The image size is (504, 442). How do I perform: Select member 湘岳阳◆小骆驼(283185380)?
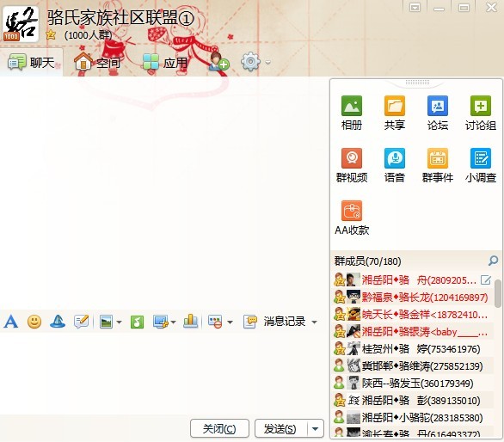[413, 417]
